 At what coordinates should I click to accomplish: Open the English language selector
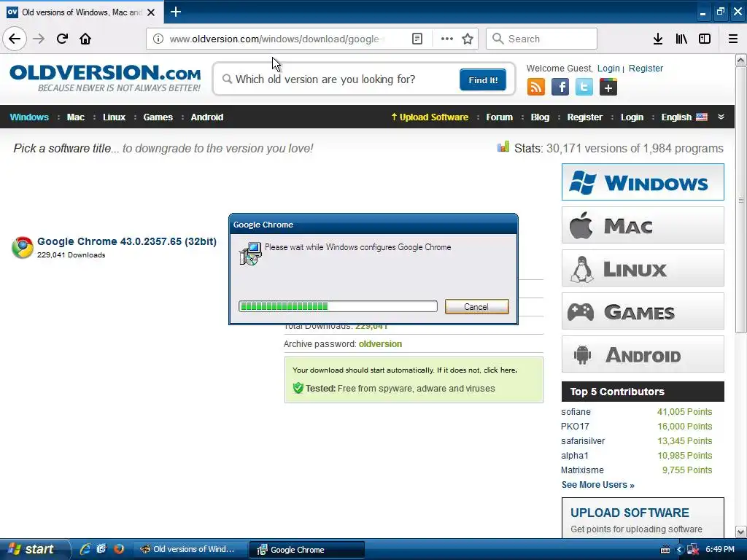(684, 117)
